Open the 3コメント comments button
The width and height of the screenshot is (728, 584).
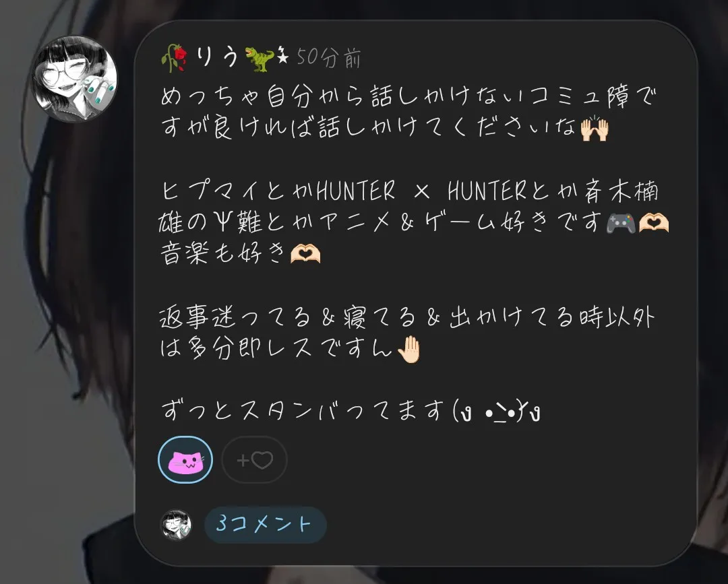pos(266,525)
